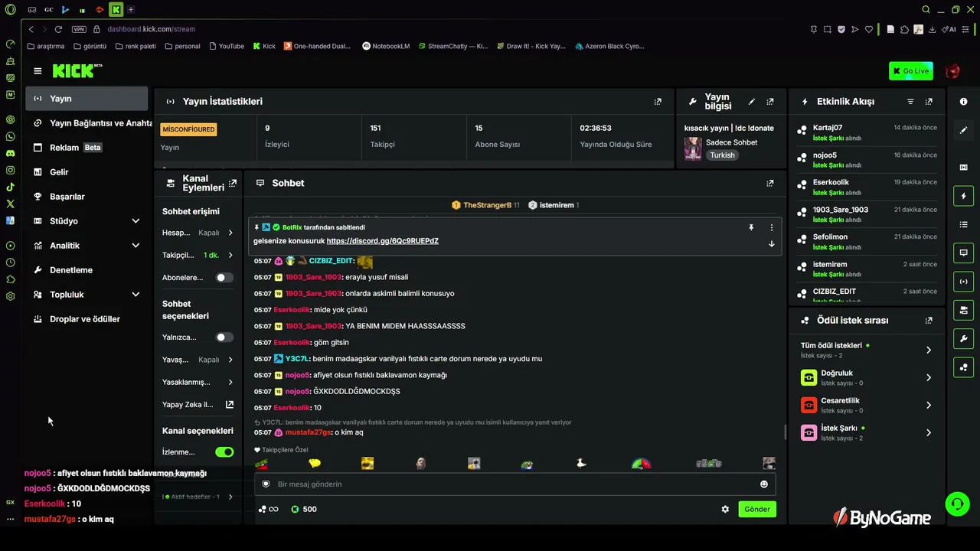Click the info icon in the right sidebar

click(x=963, y=102)
